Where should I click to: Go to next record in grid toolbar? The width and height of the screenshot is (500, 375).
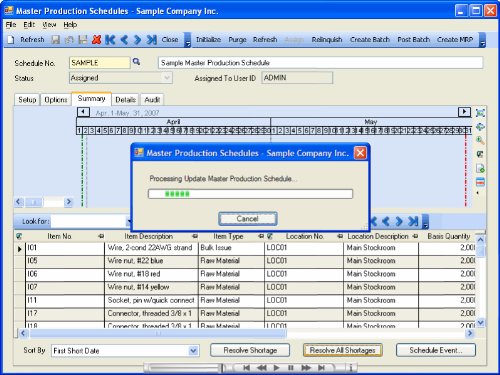(399, 221)
